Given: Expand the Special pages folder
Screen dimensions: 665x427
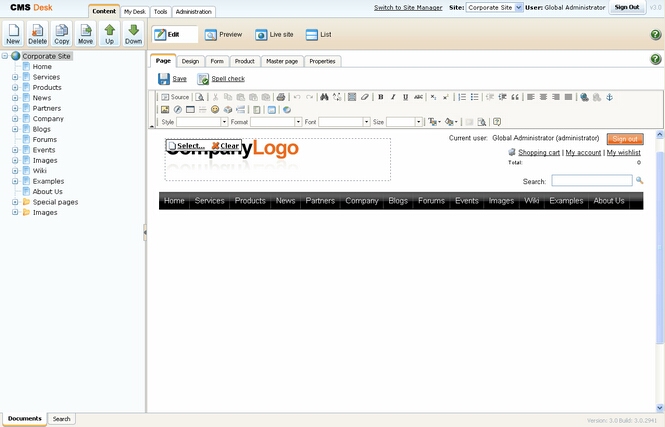Looking at the screenshot, I should [15, 202].
